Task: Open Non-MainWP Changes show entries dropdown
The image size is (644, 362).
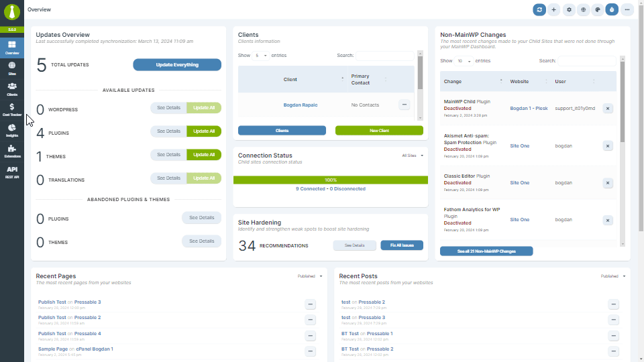Action: coord(464,61)
